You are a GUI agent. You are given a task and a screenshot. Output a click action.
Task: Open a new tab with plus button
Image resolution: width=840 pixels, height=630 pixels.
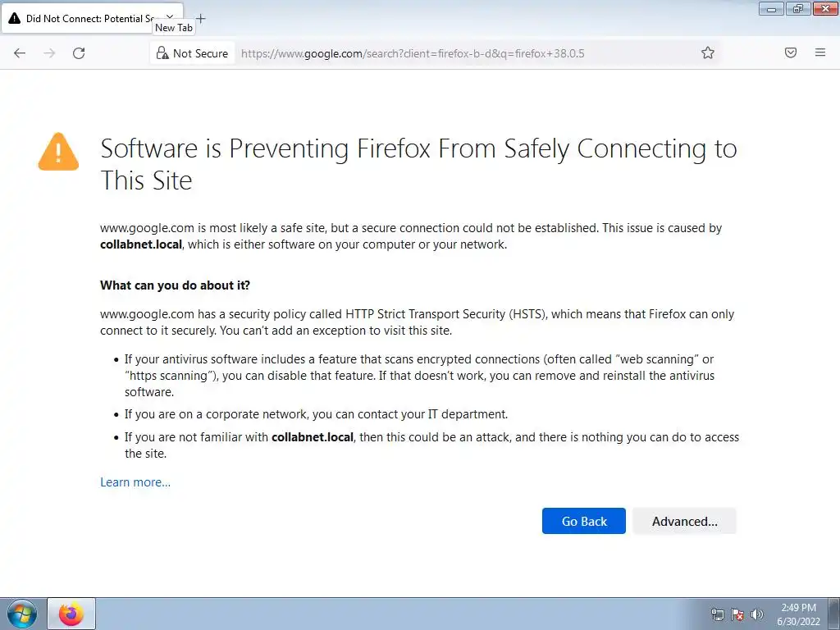pyautogui.click(x=201, y=18)
